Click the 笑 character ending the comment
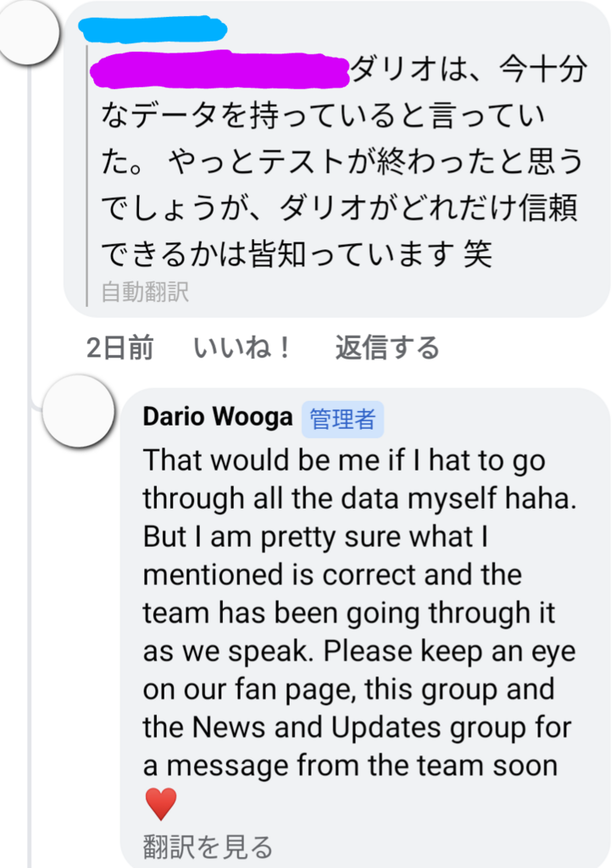616x868 pixels. (478, 254)
